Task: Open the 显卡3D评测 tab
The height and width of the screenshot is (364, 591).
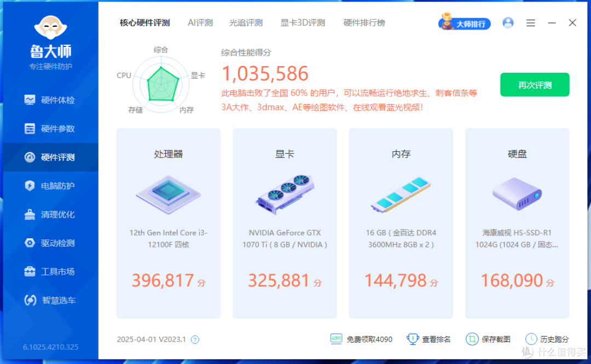Action: point(303,23)
